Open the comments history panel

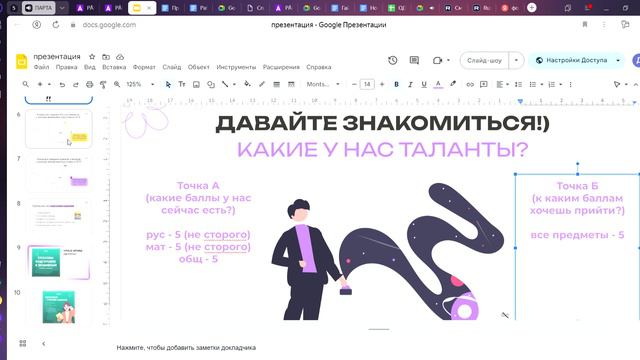coord(414,60)
